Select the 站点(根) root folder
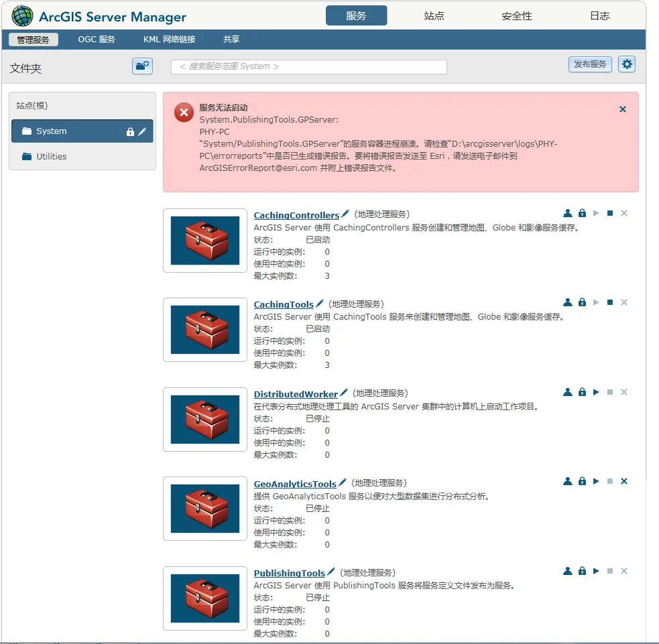This screenshot has height=644, width=659. [32, 105]
